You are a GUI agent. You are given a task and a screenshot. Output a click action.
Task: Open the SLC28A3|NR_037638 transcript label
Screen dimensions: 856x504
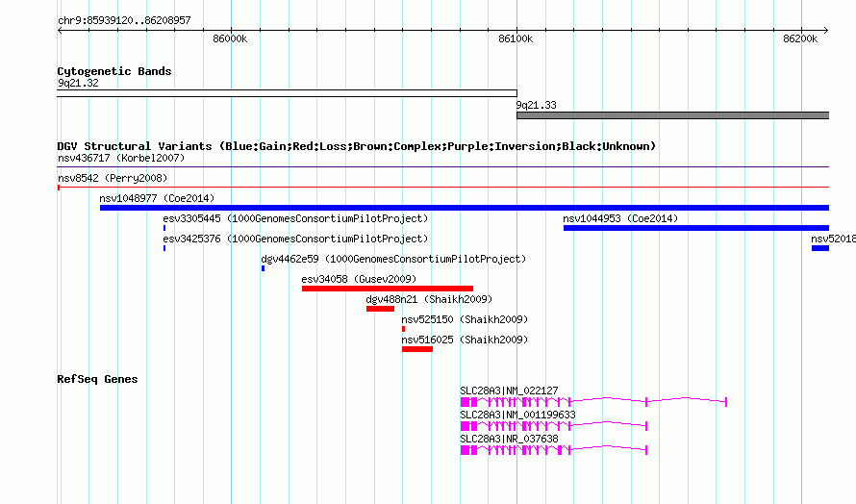[x=509, y=439]
